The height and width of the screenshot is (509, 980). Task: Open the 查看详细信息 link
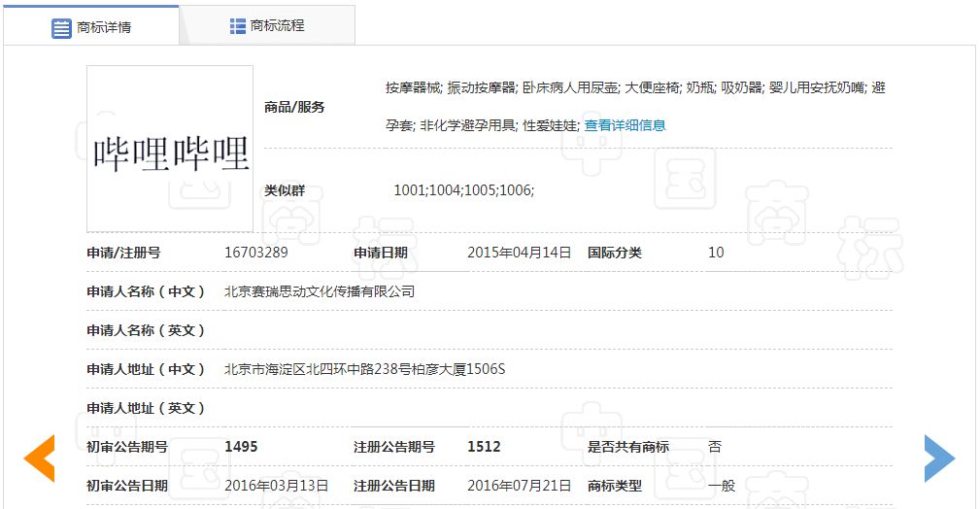[625, 125]
